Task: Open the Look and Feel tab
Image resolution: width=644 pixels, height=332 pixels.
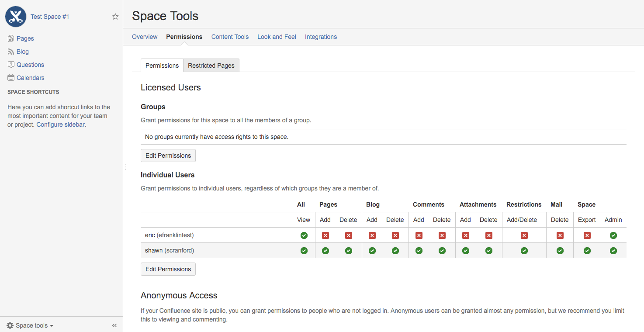Action: (x=277, y=37)
